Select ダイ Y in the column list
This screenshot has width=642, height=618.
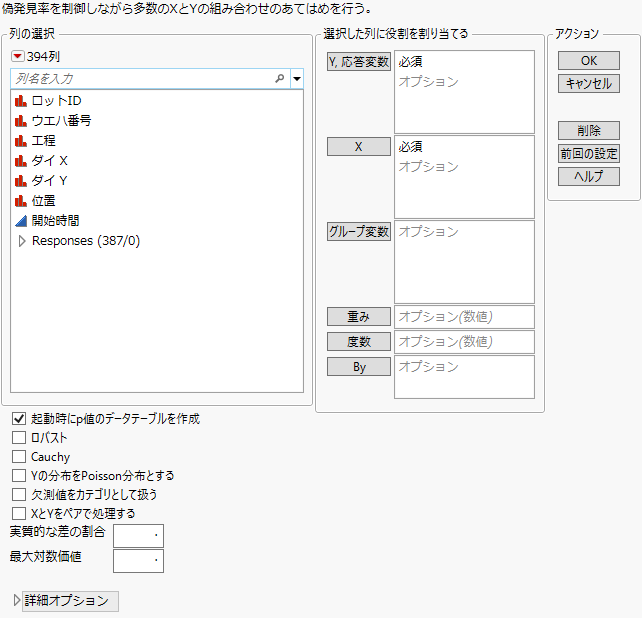tap(50, 181)
